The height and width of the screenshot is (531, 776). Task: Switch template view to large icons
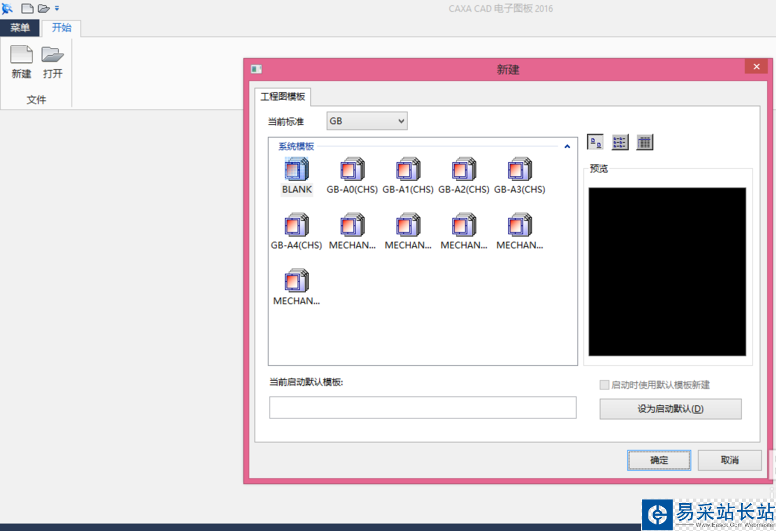(595, 143)
